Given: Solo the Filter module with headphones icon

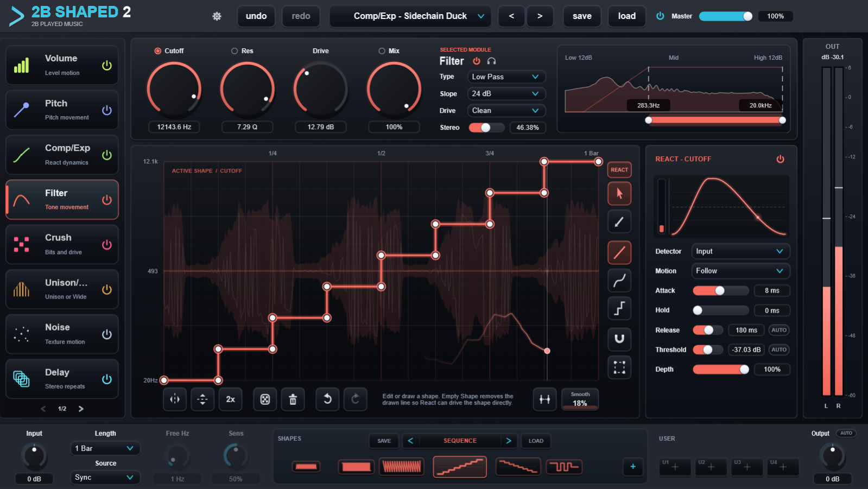Looking at the screenshot, I should [x=491, y=61].
